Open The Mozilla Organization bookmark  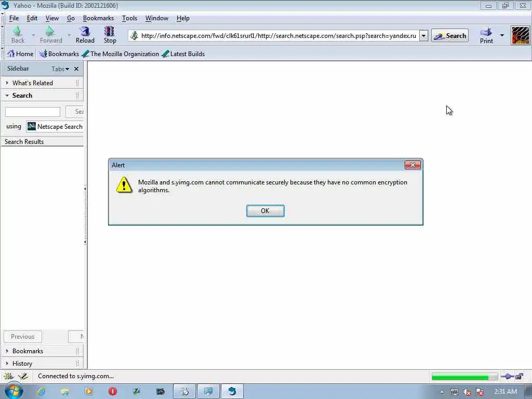click(121, 54)
